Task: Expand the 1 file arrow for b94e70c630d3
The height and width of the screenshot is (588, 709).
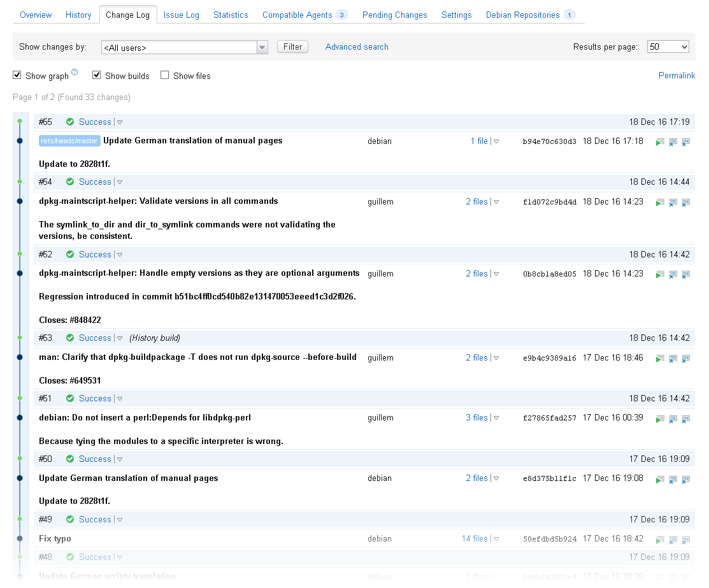Action: 496,141
